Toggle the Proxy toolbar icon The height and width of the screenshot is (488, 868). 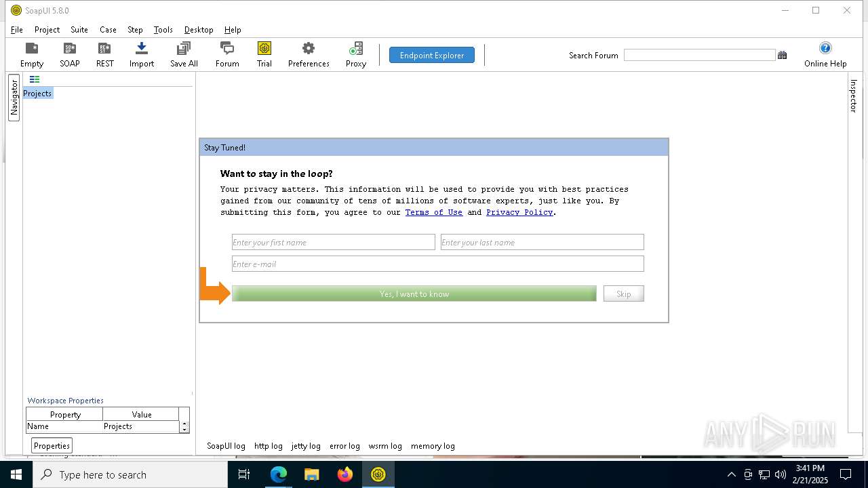click(x=356, y=55)
